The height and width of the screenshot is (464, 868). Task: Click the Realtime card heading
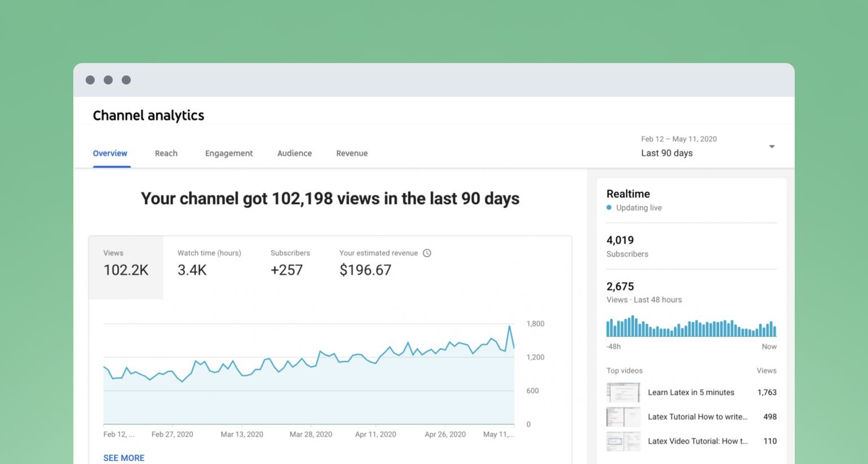coord(628,194)
